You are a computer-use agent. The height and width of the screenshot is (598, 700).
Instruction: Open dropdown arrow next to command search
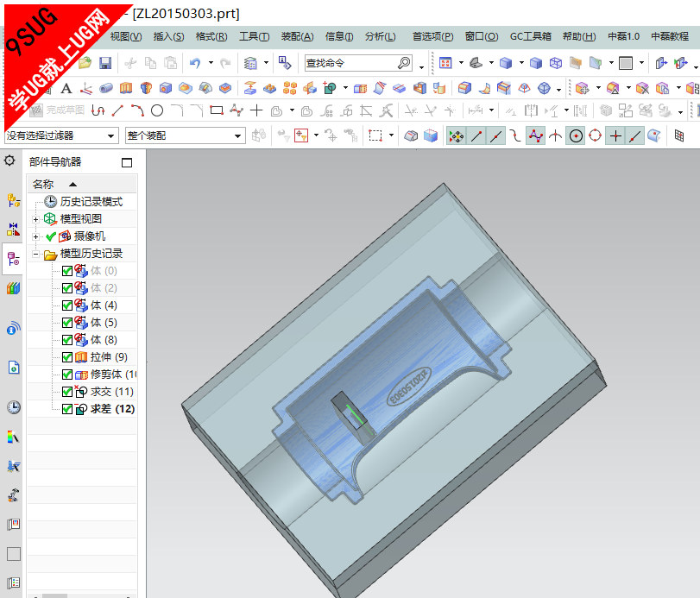pos(421,67)
